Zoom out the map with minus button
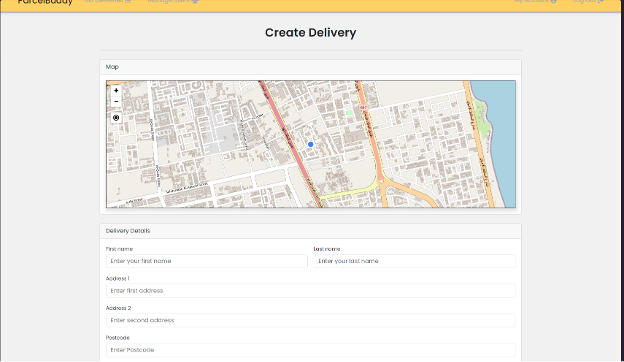The image size is (624, 362). coord(116,101)
